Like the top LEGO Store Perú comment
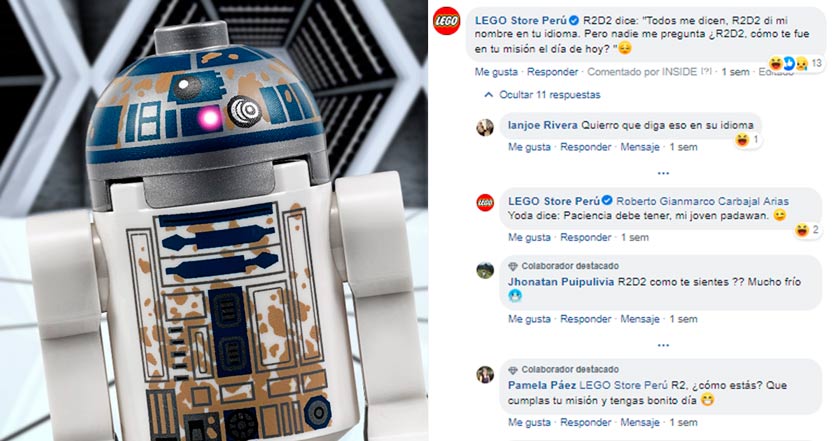 click(496, 72)
